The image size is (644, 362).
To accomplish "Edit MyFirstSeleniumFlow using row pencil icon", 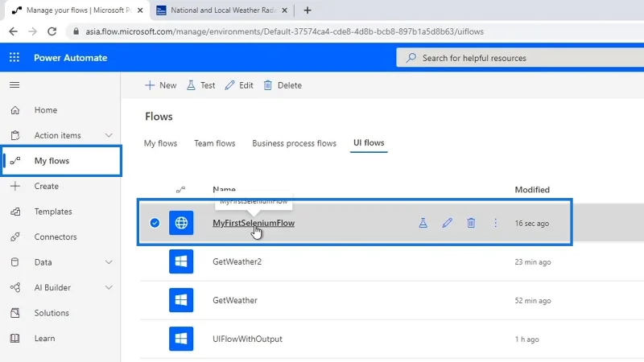I will click(448, 223).
